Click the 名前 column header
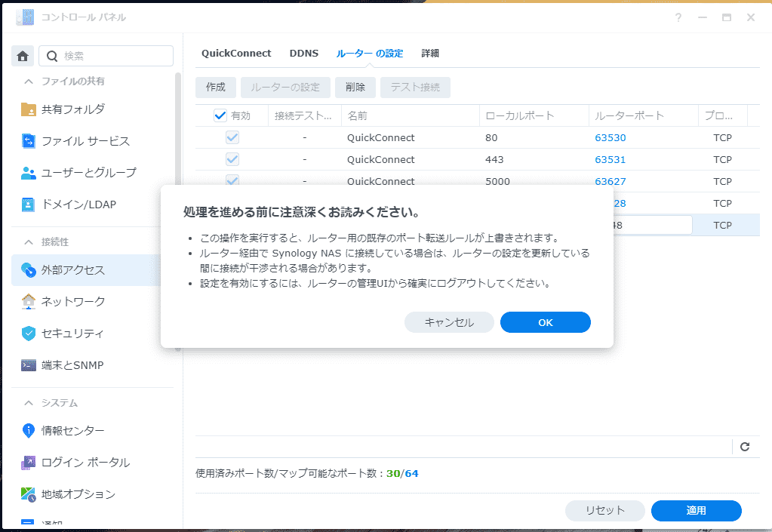 tap(411, 115)
